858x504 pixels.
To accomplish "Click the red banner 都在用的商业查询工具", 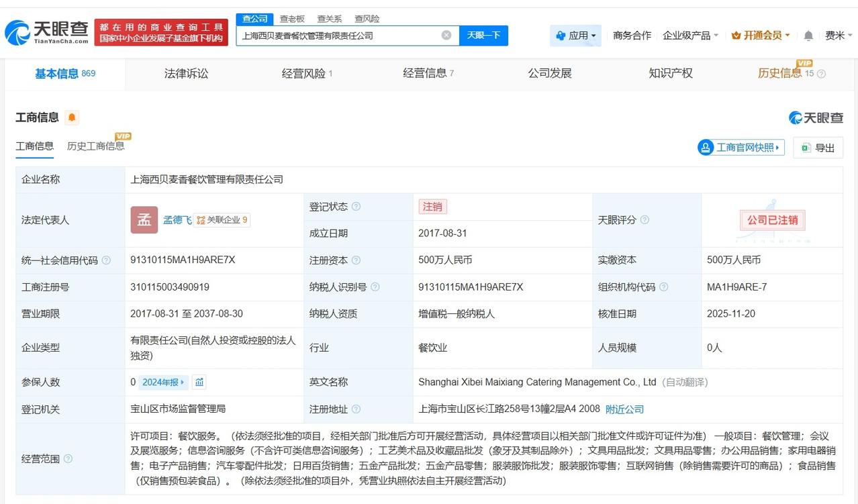I will (161, 32).
